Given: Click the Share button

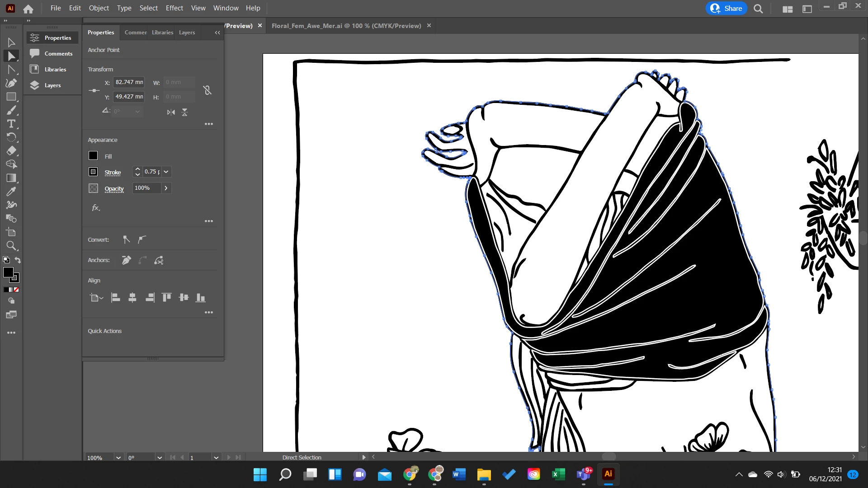Looking at the screenshot, I should (726, 8).
